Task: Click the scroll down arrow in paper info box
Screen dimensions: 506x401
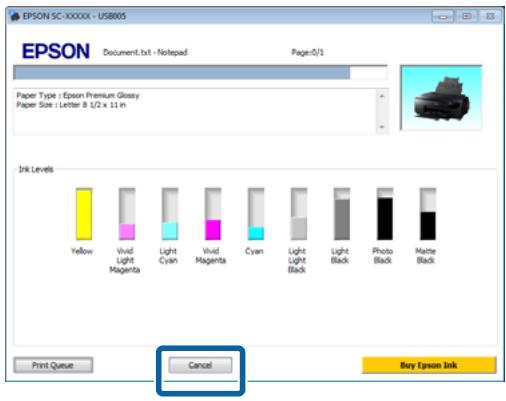Action: click(382, 127)
